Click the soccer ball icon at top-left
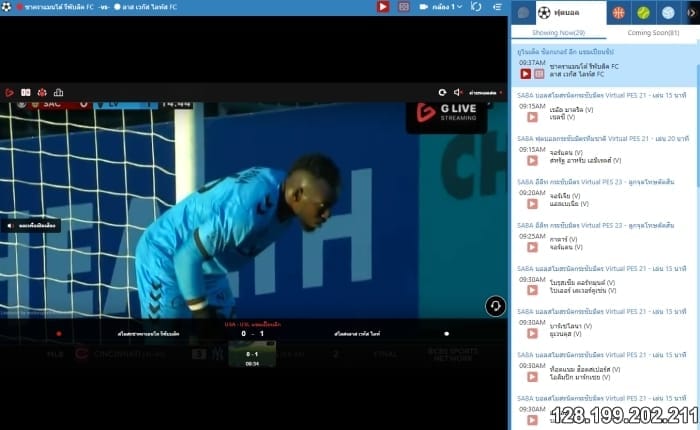The image size is (700, 430). (x=6, y=7)
